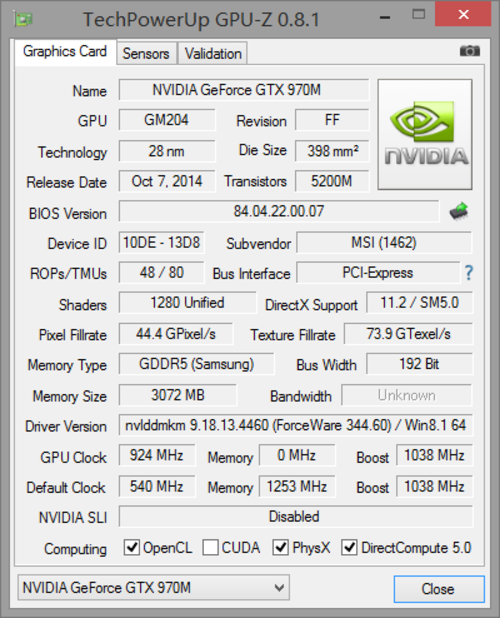The image size is (500, 618).
Task: Click the Bus Width value 192 Bit
Action: pos(420,364)
